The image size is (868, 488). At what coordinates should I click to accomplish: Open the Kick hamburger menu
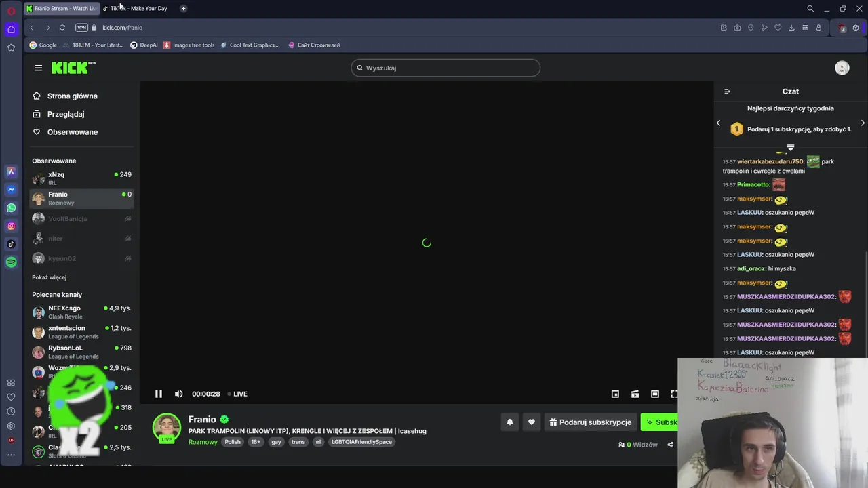coord(38,68)
